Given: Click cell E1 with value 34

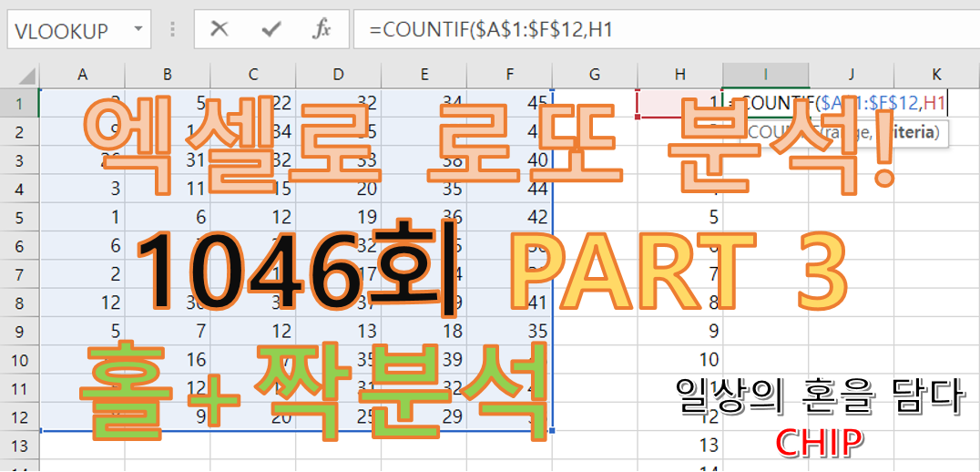Looking at the screenshot, I should coord(424,103).
